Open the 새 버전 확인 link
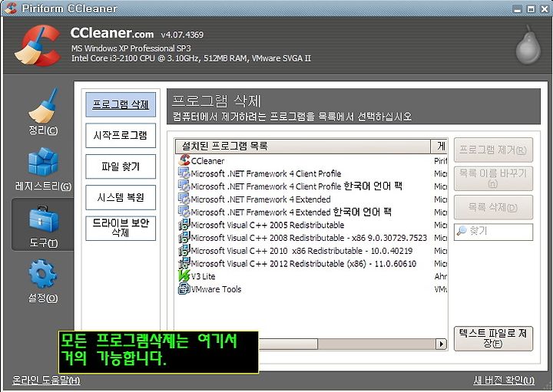 point(504,380)
